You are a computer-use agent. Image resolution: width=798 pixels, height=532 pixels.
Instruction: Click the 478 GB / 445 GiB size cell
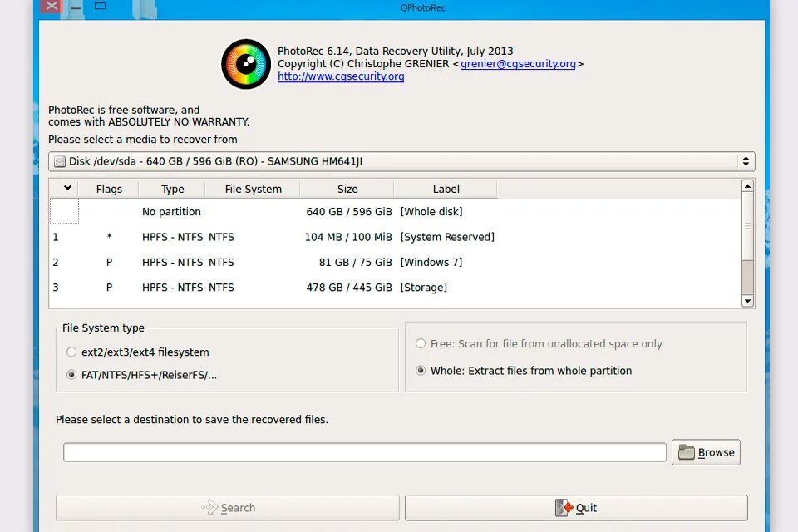click(x=349, y=287)
